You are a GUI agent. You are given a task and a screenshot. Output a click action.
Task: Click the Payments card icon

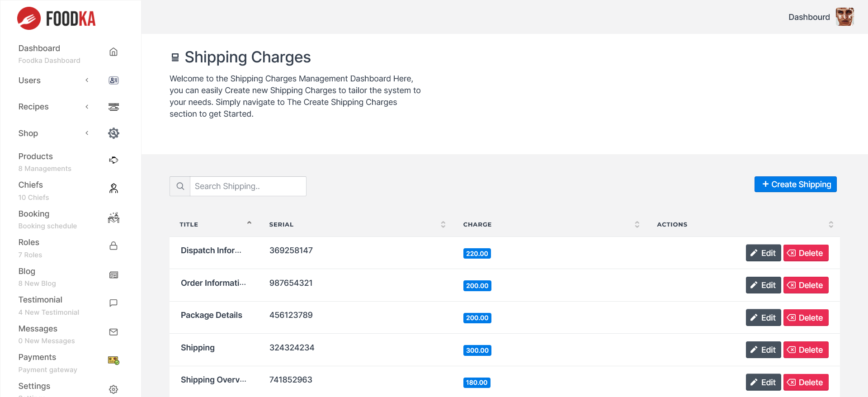point(113,360)
